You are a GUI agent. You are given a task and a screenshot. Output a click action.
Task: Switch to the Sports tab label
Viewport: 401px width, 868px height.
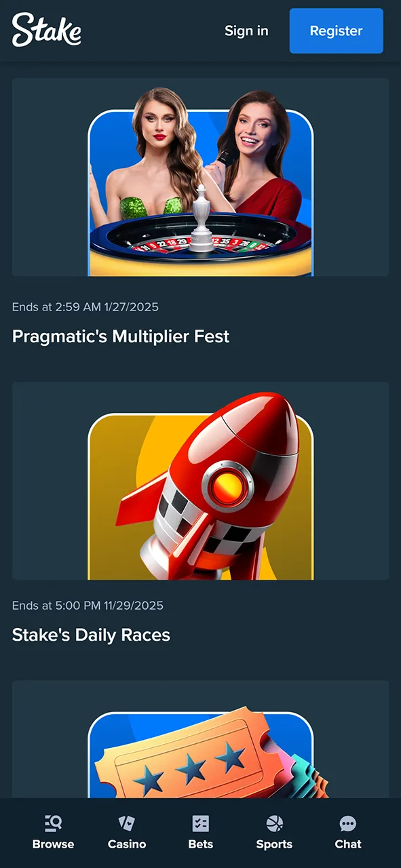274,844
